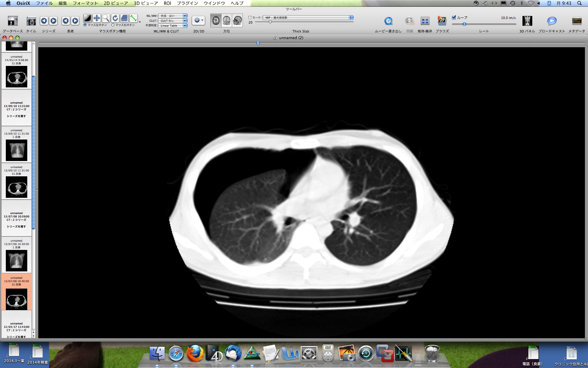Click the Broadcast (ブロードキャスト) icon

tap(552, 21)
